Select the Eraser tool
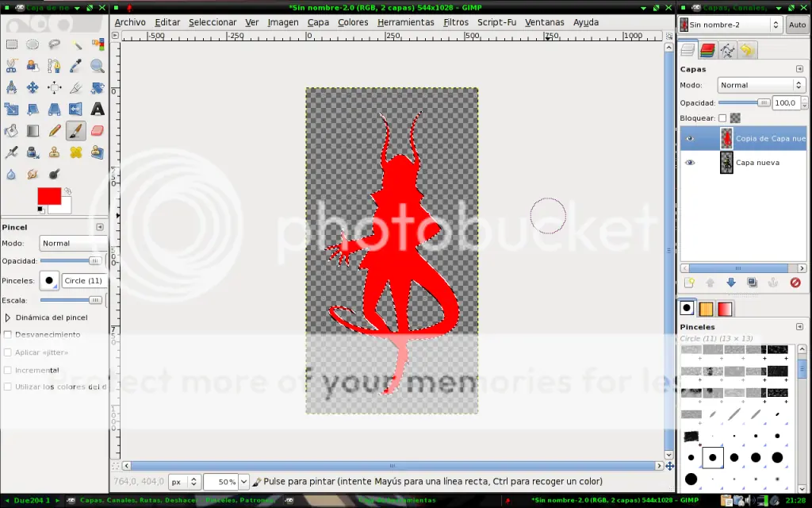The height and width of the screenshot is (508, 812). pyautogui.click(x=98, y=131)
